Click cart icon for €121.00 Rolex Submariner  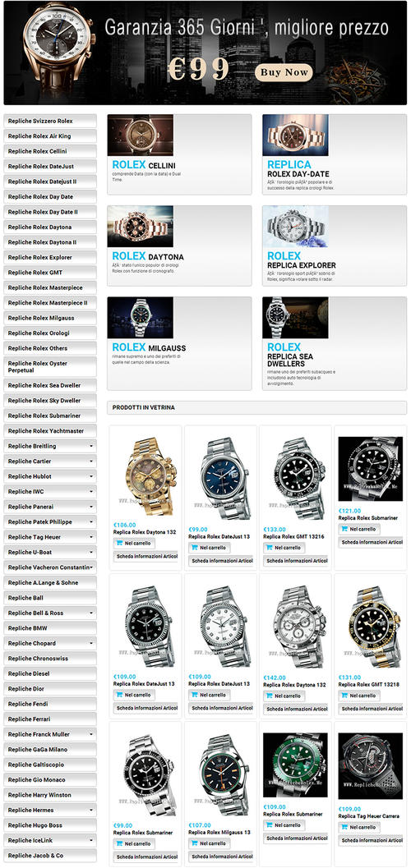click(x=344, y=529)
